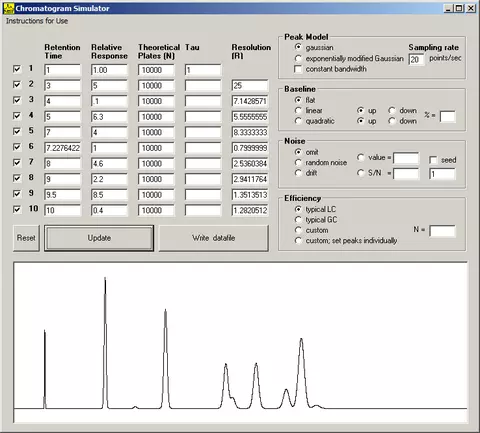The image size is (480, 433).
Task: Maximize the Chromatogram Simulator window
Action: click(459, 8)
